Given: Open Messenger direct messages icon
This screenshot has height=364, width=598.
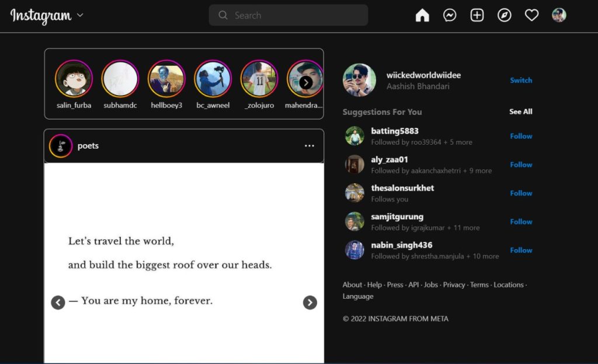Looking at the screenshot, I should pyautogui.click(x=450, y=15).
